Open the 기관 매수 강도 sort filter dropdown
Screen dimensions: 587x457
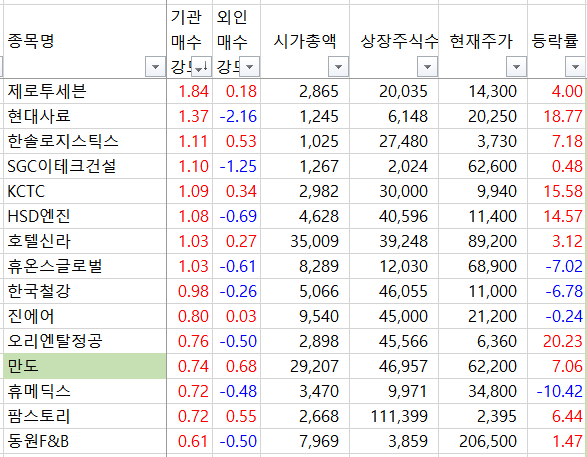pyautogui.click(x=201, y=67)
